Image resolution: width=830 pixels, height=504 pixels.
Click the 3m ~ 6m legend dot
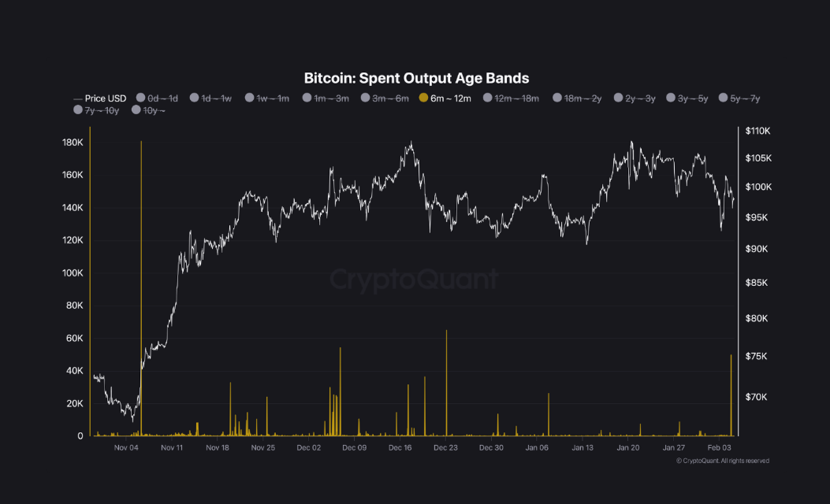[366, 98]
